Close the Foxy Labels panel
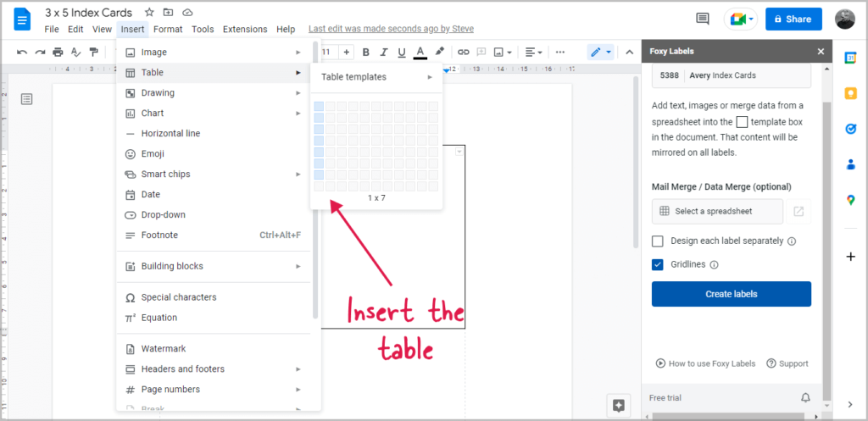 [x=821, y=51]
